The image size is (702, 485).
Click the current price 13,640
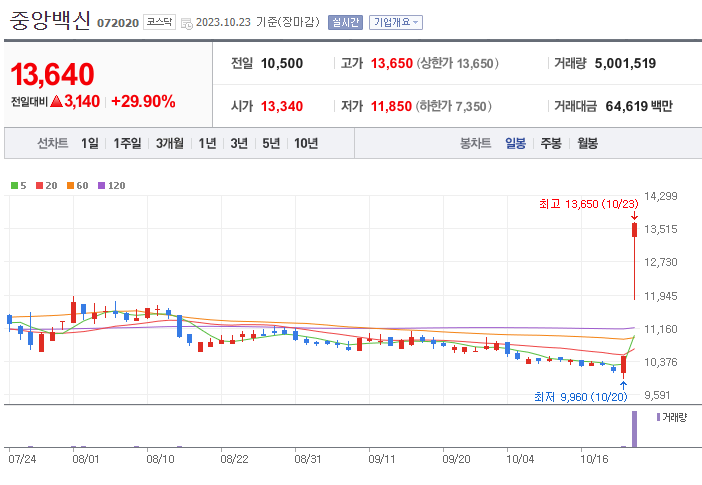[x=52, y=74]
